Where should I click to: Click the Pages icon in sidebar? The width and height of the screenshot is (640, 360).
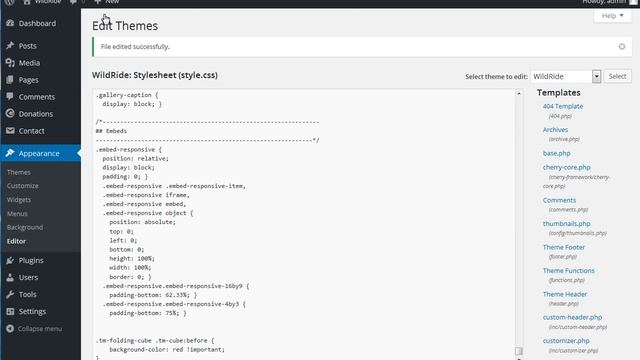coord(10,80)
